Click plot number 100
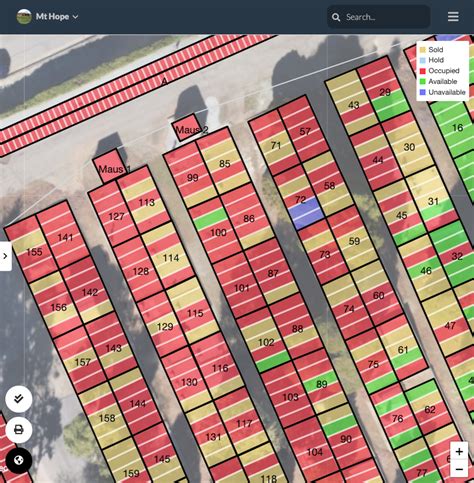 coord(218,233)
